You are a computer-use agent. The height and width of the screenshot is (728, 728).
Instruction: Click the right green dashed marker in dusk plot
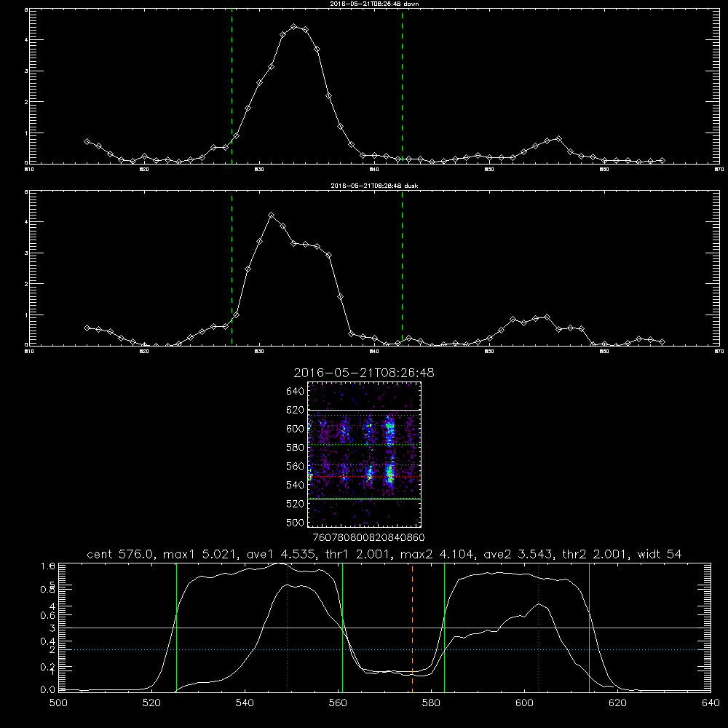click(402, 269)
